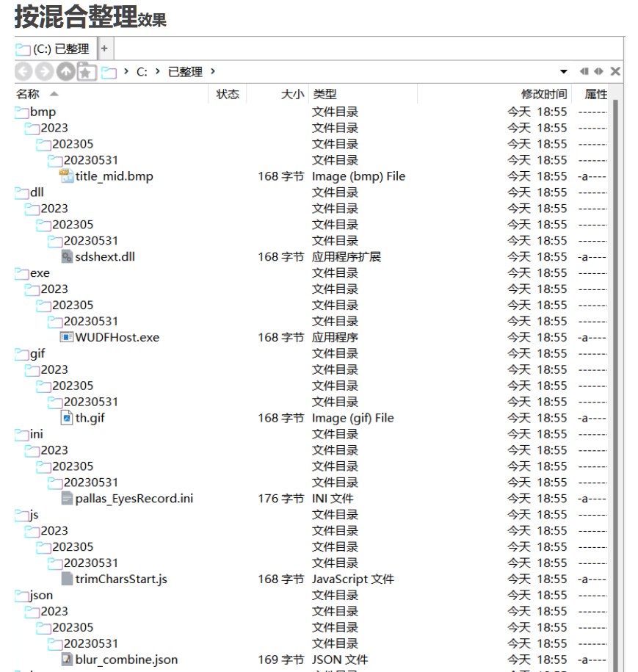Select file name title_mid.bmp
Screen dimensions: 638x672
[115, 176]
